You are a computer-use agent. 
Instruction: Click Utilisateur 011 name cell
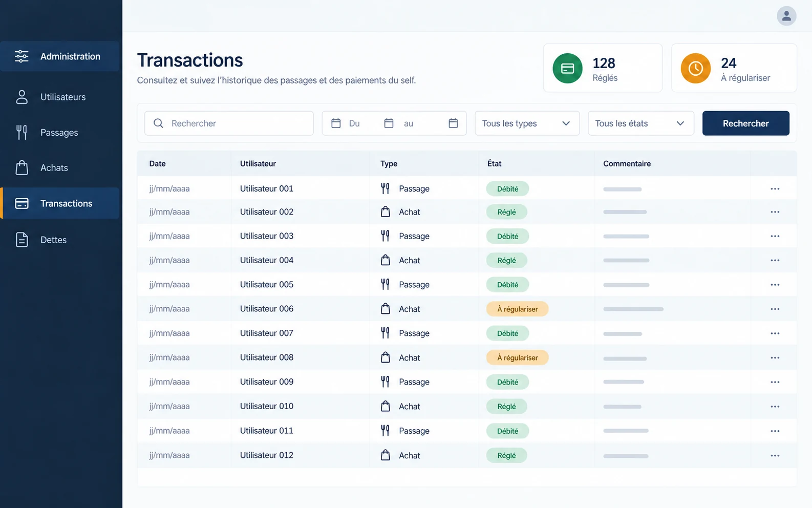pyautogui.click(x=267, y=431)
